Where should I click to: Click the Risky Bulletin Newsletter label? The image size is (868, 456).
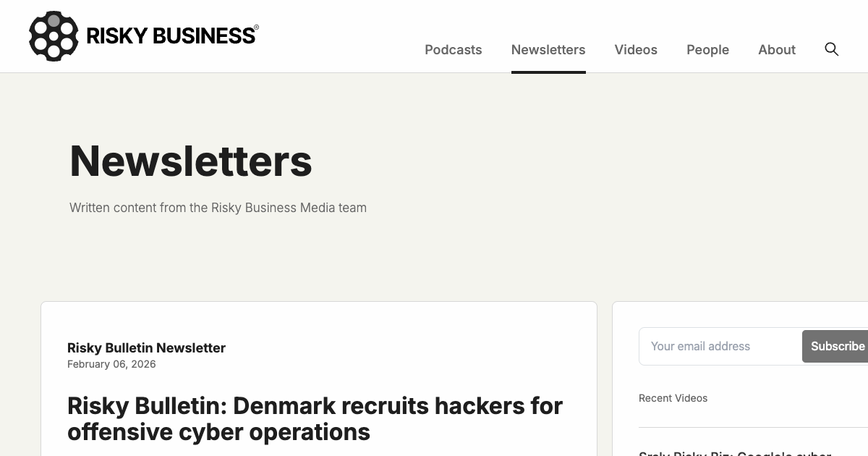146,348
